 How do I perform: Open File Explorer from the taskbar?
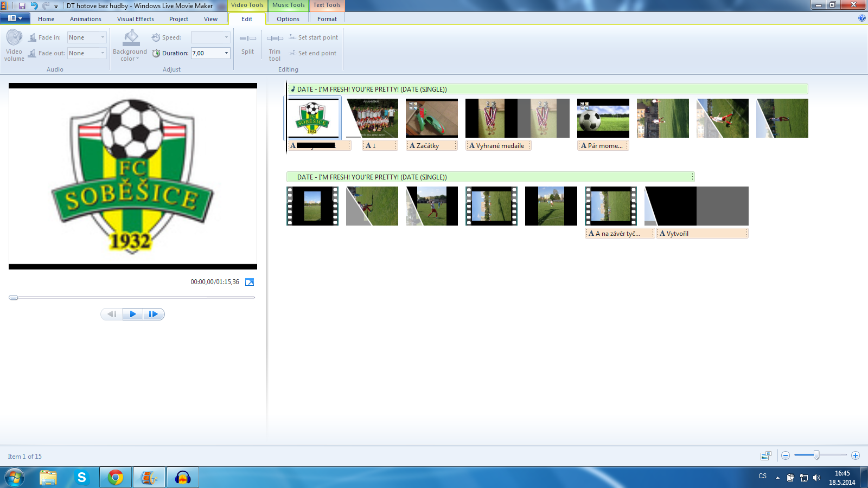coord(48,477)
